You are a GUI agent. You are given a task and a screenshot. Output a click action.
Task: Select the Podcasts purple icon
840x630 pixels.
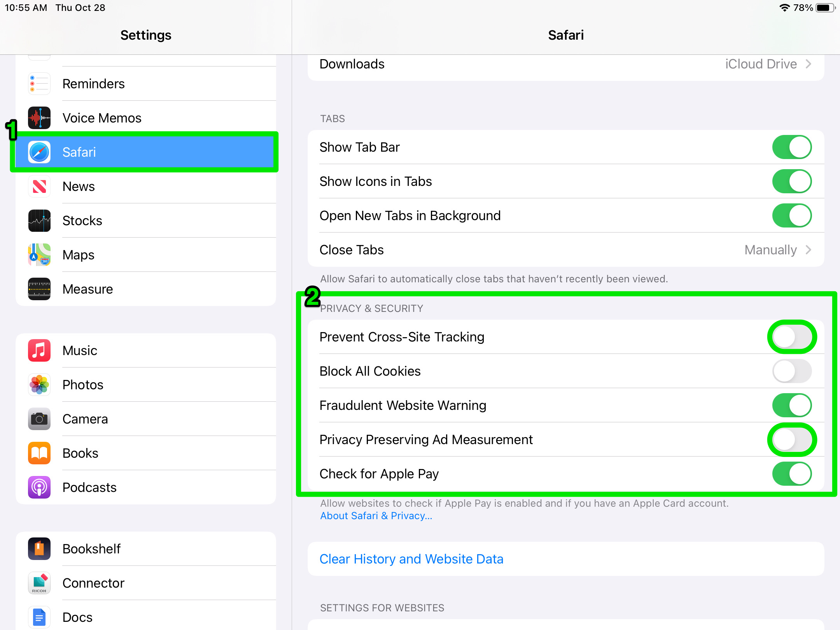39,487
